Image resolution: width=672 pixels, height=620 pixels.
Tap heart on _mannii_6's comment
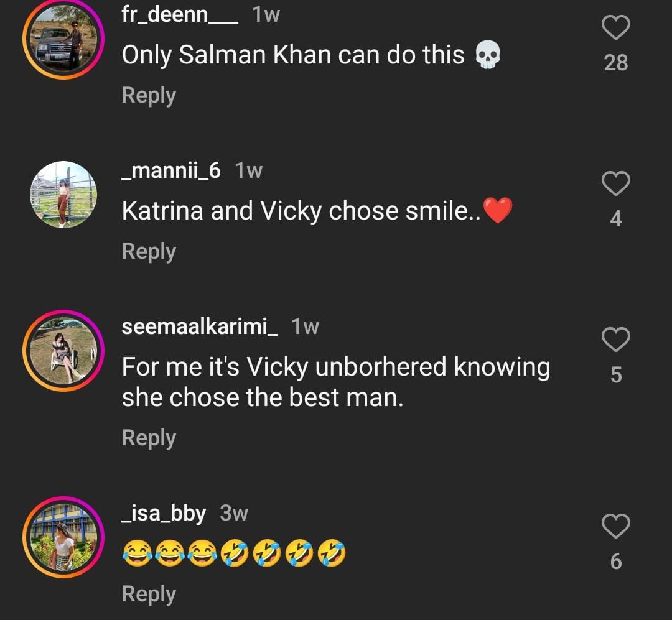tap(616, 184)
